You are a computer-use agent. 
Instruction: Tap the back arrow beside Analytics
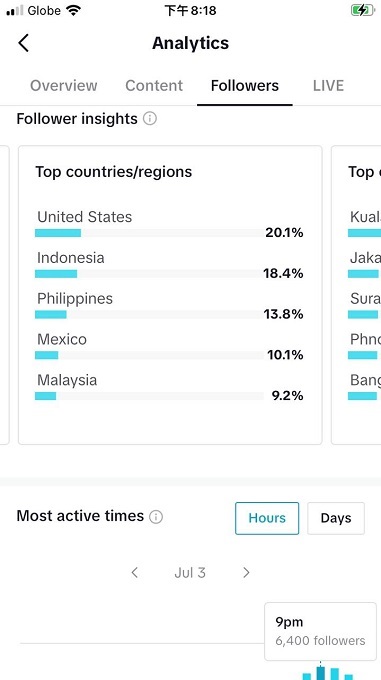tap(23, 43)
